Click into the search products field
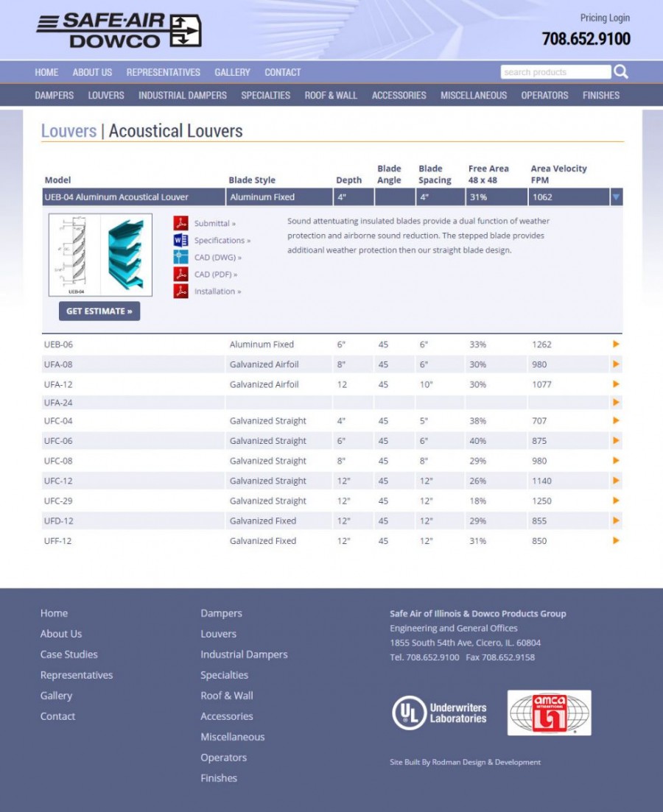 coord(555,72)
